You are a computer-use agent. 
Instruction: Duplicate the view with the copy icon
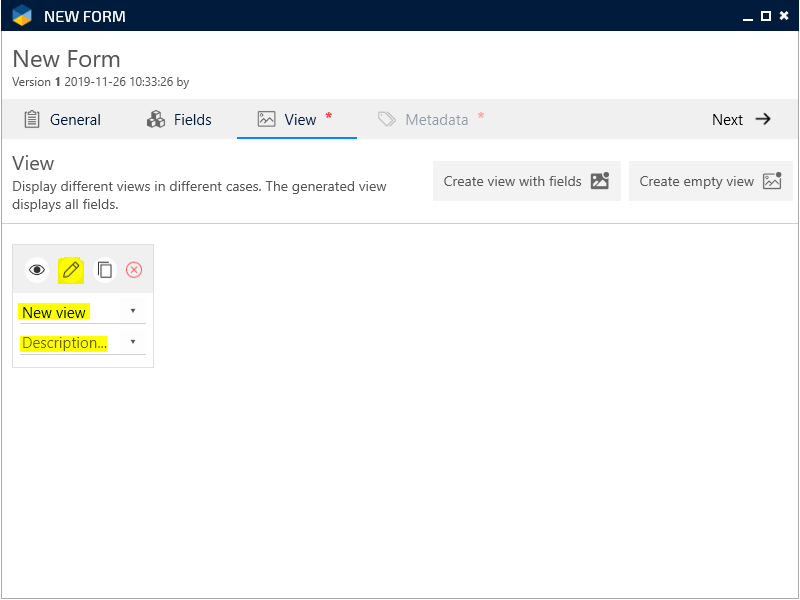click(x=105, y=270)
